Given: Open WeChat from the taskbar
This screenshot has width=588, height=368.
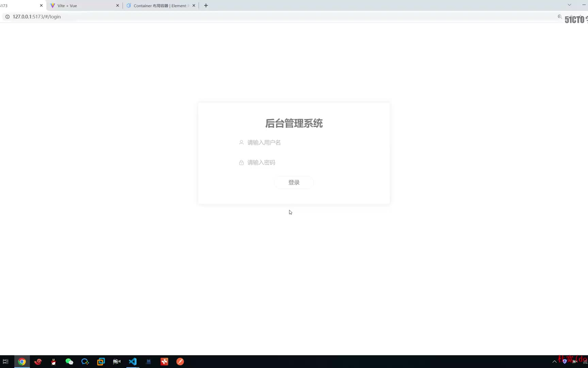Looking at the screenshot, I should (x=69, y=362).
